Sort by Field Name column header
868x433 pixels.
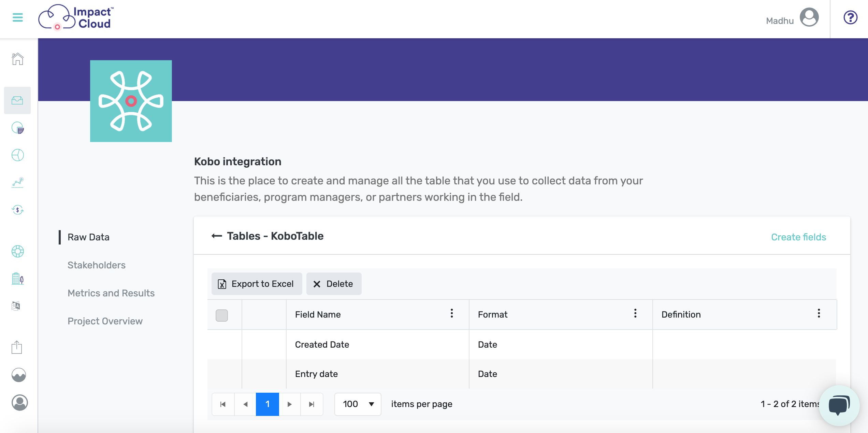(x=318, y=315)
